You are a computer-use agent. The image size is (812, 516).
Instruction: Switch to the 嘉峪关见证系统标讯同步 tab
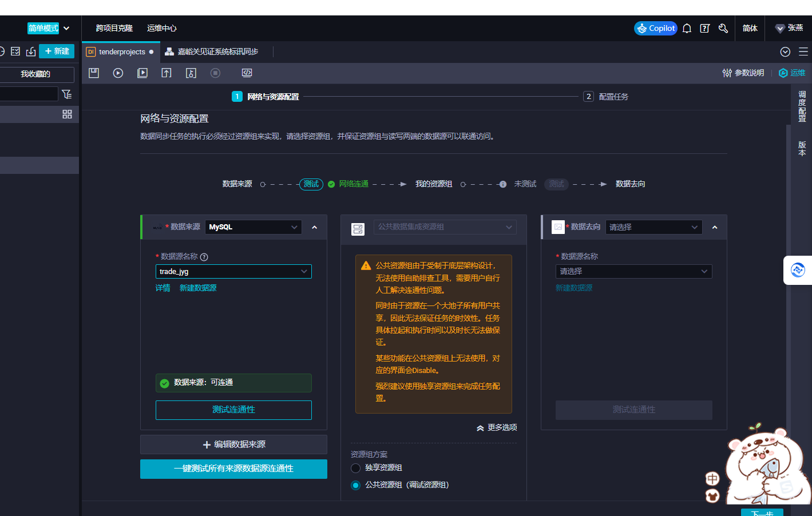point(212,51)
